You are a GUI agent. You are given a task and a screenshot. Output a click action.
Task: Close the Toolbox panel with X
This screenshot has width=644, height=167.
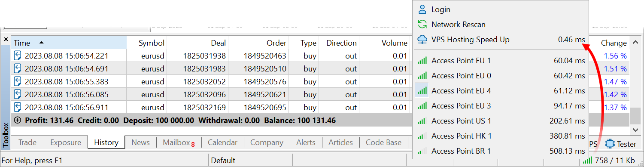click(6, 39)
